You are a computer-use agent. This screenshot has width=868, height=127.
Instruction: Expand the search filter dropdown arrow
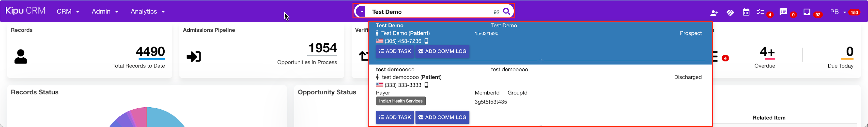[x=362, y=12]
